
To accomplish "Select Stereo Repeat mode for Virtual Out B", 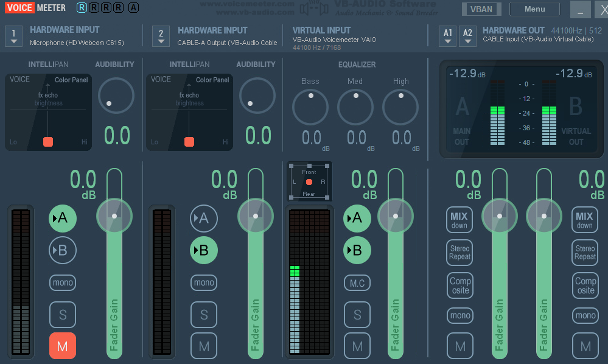I will [585, 253].
